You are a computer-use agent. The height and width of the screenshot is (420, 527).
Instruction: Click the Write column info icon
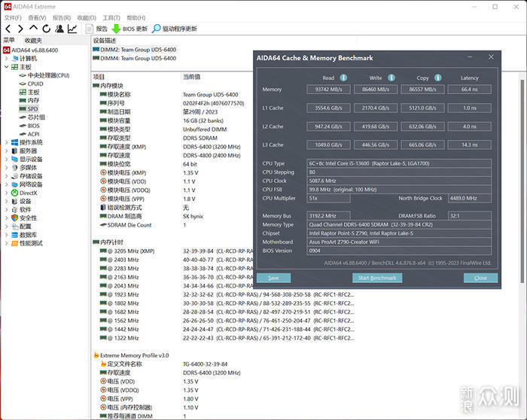tap(391, 78)
